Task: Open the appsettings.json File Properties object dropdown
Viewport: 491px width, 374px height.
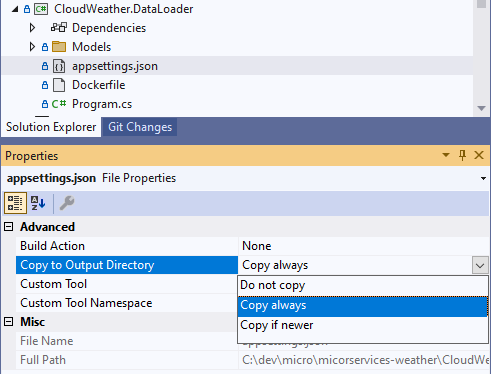Action: [x=483, y=178]
